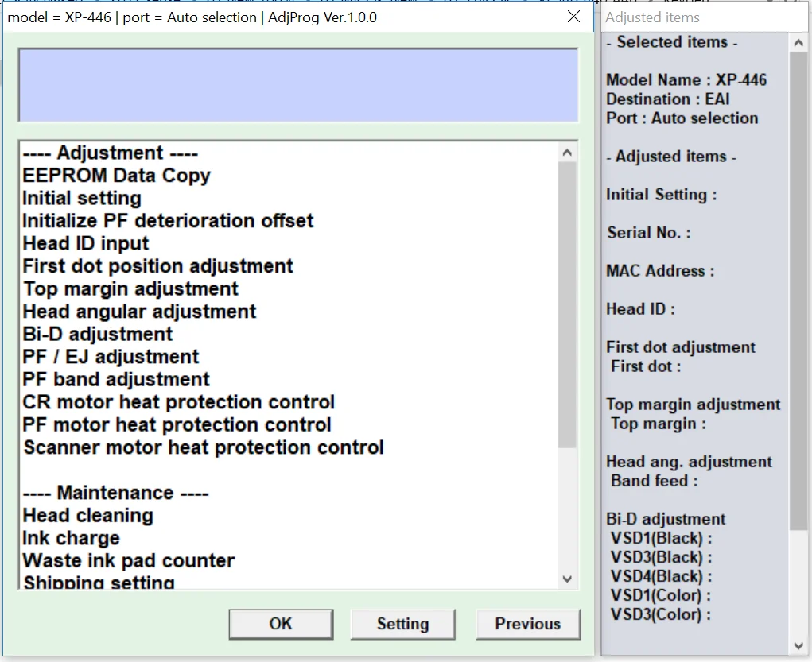The height and width of the screenshot is (662, 812).
Task: Close the AdjProg window
Action: (x=573, y=17)
